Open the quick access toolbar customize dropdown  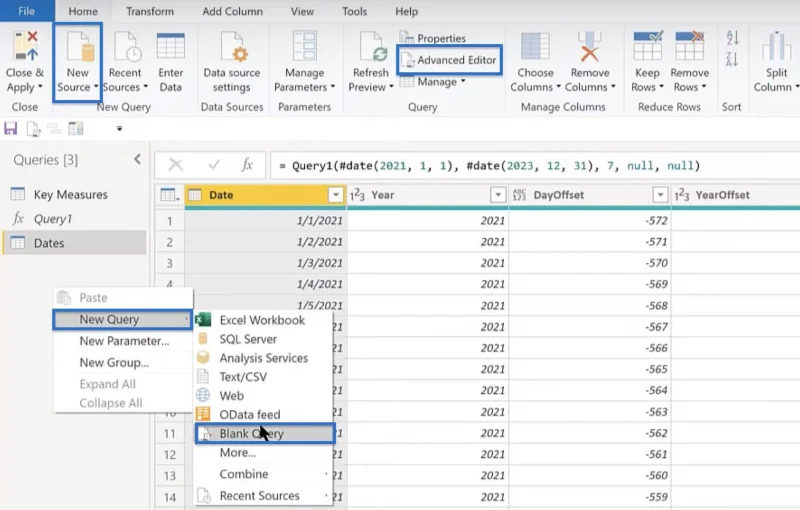(119, 129)
